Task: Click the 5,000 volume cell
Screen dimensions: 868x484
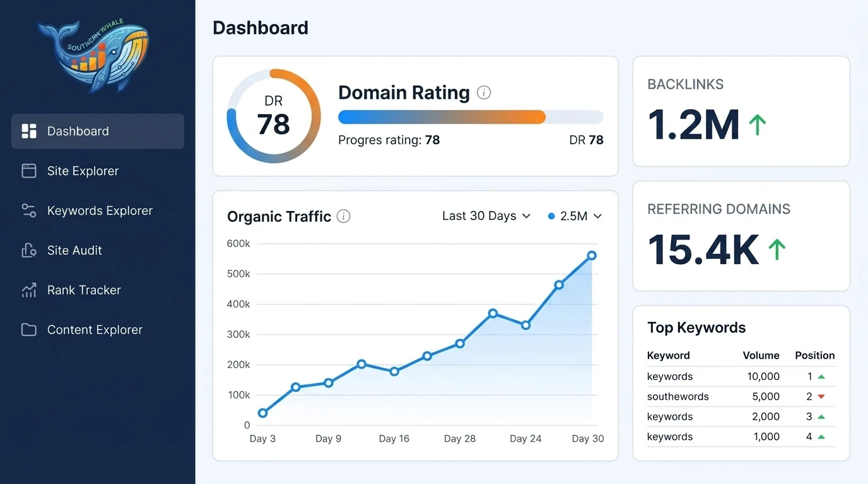Action: [766, 397]
